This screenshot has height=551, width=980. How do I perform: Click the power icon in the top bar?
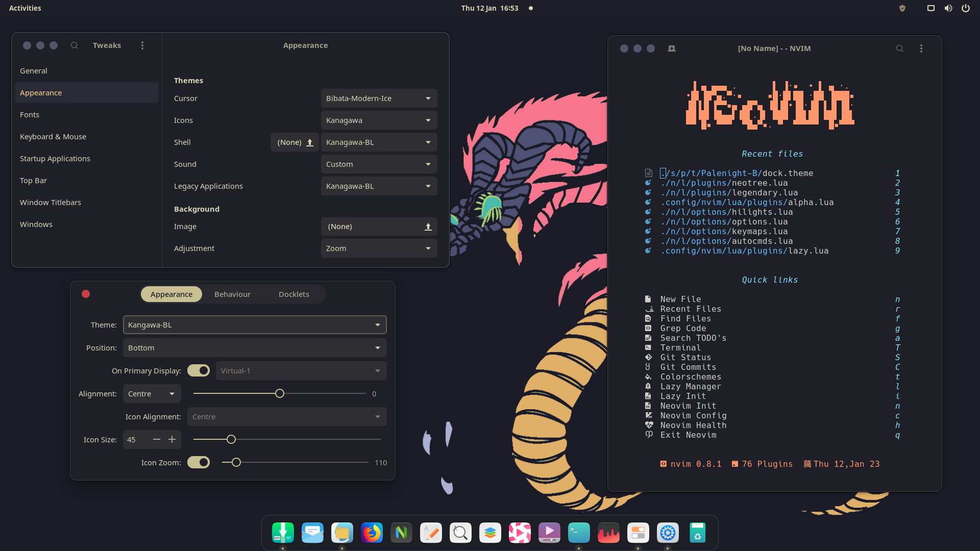[x=966, y=8]
